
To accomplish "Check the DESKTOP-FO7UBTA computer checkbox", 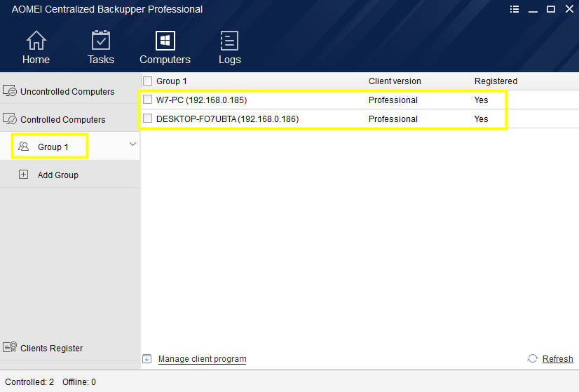I will 148,119.
